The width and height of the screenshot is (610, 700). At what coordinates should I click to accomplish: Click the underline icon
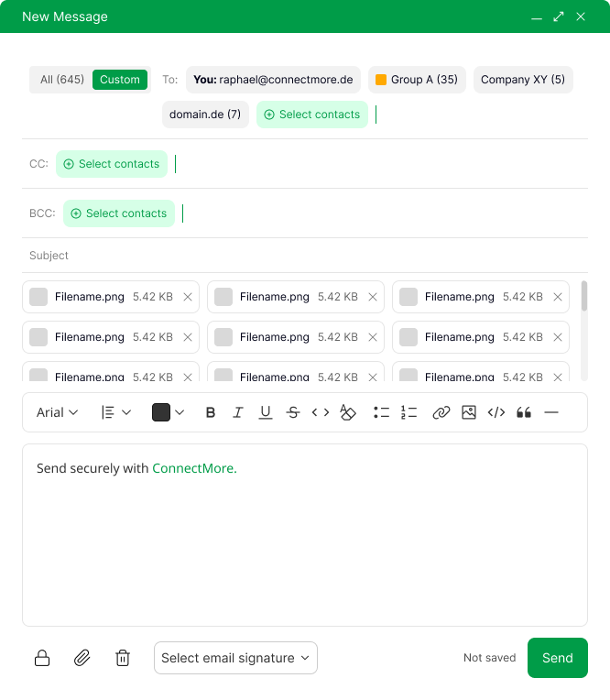(x=266, y=412)
